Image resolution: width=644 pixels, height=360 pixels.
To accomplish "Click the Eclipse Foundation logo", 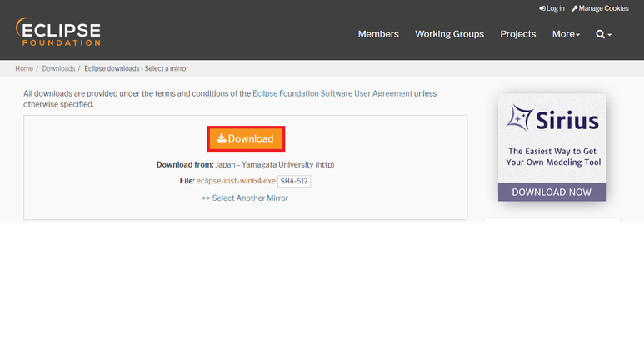I will pyautogui.click(x=58, y=32).
